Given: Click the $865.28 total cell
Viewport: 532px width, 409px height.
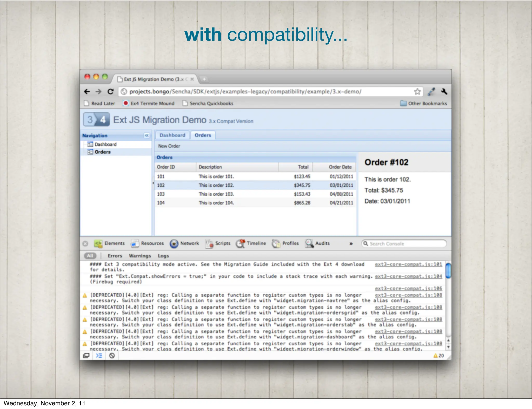Looking at the screenshot, I should 302,203.
